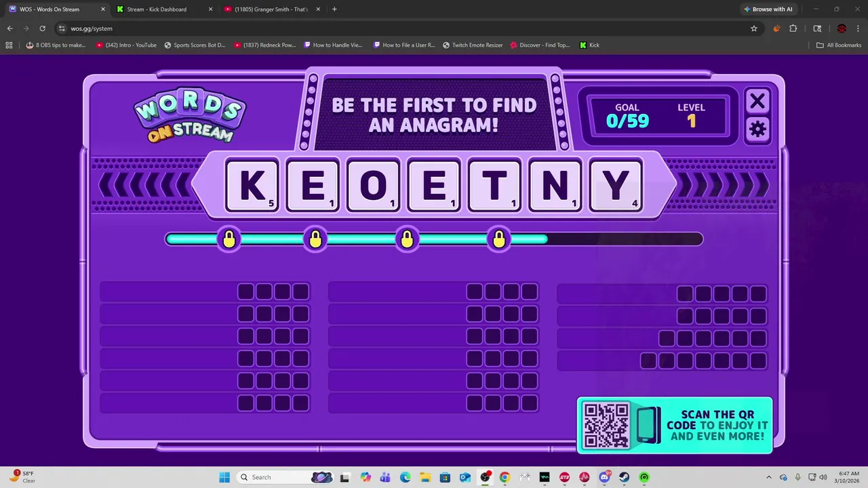Bookmark this page with the star icon
This screenshot has width=868, height=488.
click(753, 28)
